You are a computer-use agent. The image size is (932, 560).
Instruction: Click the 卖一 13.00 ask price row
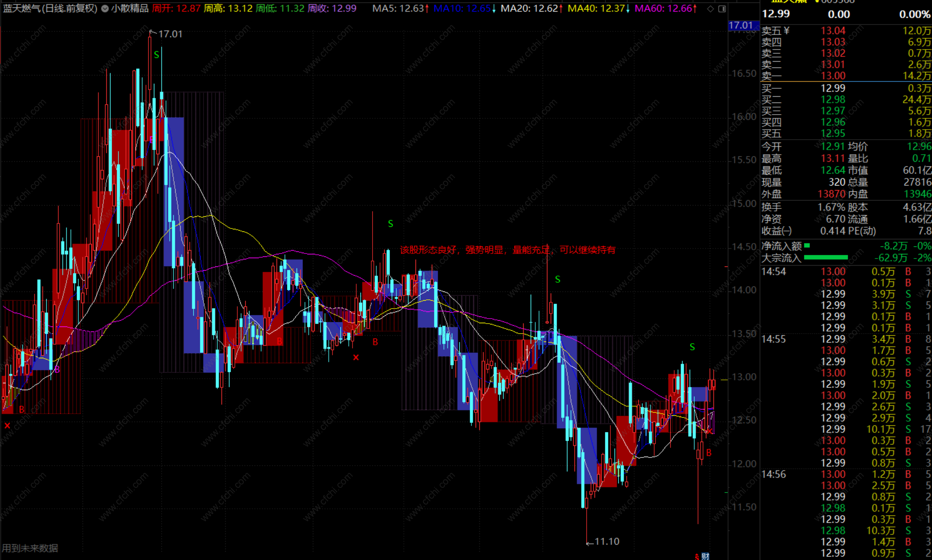[833, 76]
